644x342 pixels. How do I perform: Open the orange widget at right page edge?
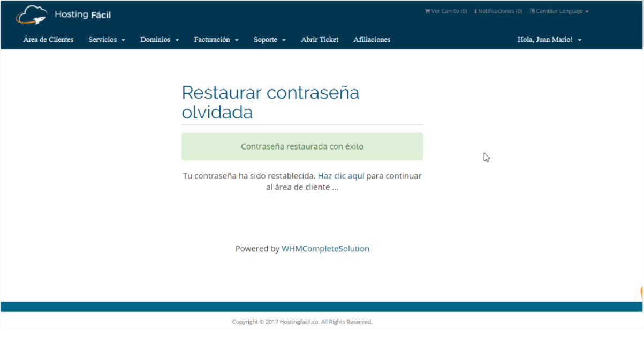641,293
